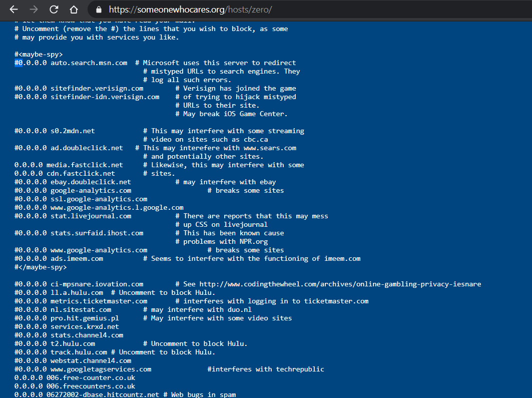Click the padlock site security icon
Image resolution: width=532 pixels, height=398 pixels.
[99, 10]
